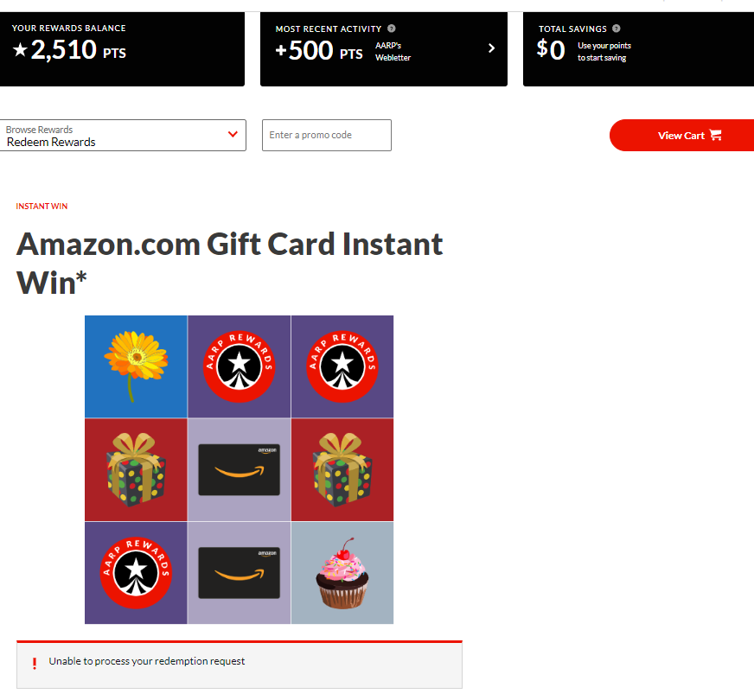The image size is (754, 700).
Task: Select the center Amazon gift card tile
Action: pyautogui.click(x=239, y=469)
